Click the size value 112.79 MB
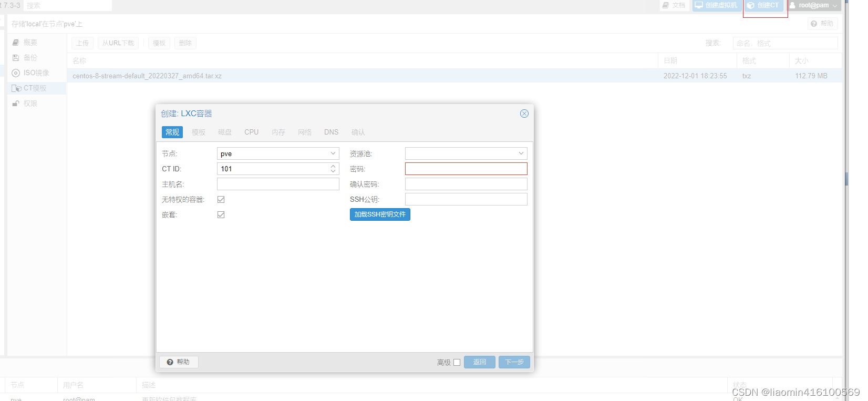This screenshot has height=401, width=868. [x=811, y=76]
